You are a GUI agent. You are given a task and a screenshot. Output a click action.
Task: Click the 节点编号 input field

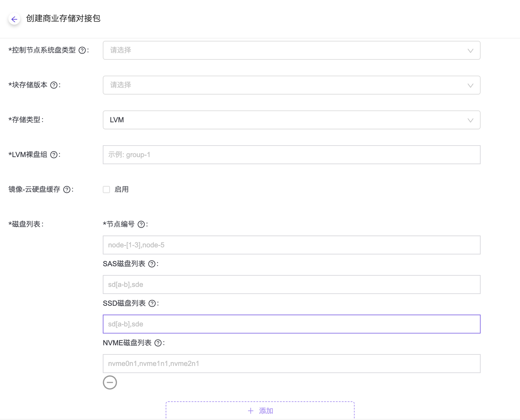pyautogui.click(x=291, y=245)
